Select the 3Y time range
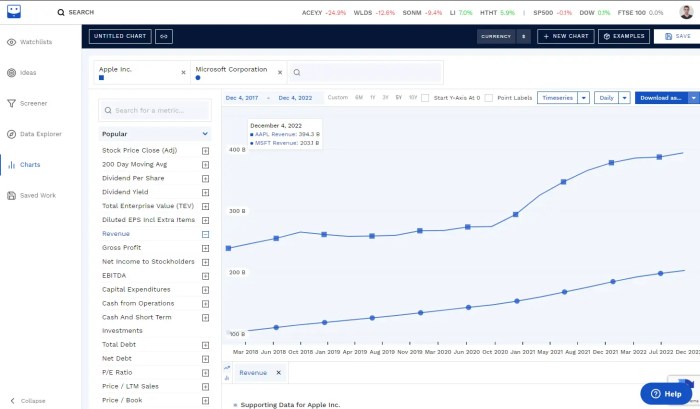Image resolution: width=700 pixels, height=409 pixels. click(x=385, y=97)
